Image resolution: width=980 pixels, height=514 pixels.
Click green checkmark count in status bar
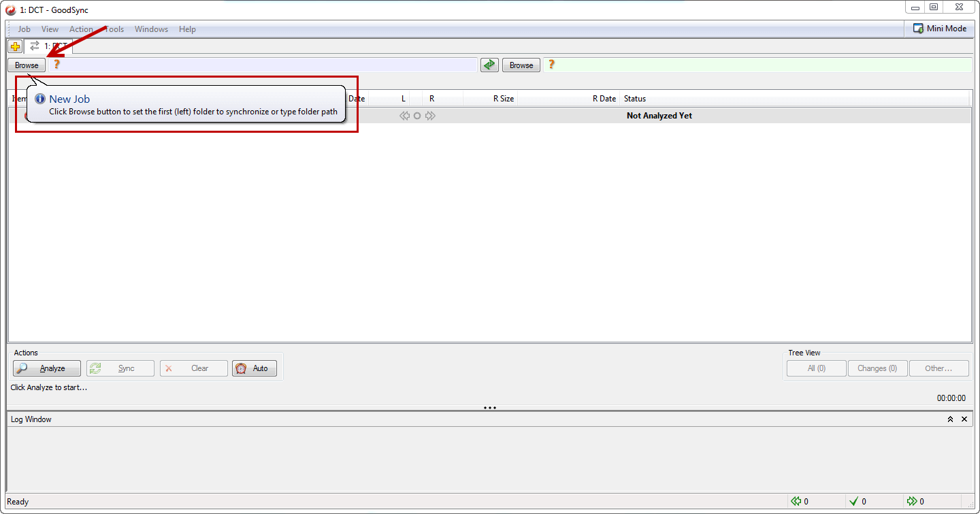[854, 502]
